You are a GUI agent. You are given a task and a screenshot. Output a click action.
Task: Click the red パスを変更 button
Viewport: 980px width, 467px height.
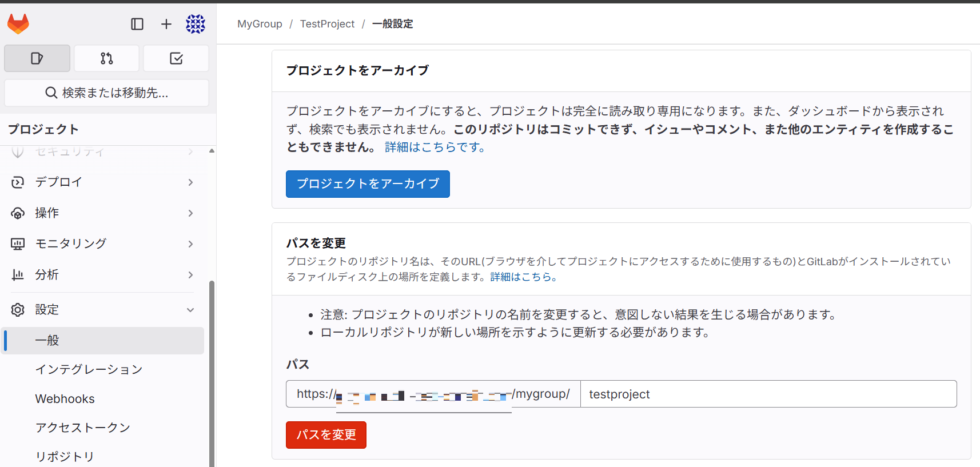click(326, 435)
